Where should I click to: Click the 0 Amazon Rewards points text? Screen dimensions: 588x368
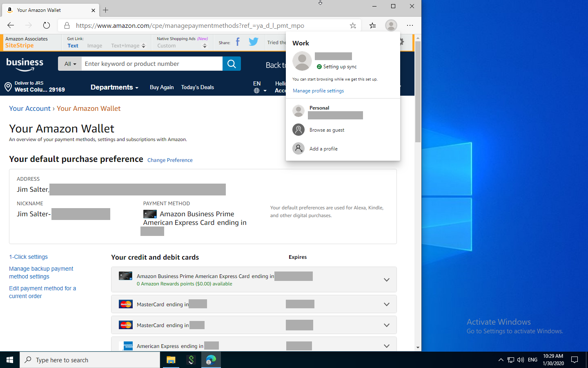tap(184, 284)
